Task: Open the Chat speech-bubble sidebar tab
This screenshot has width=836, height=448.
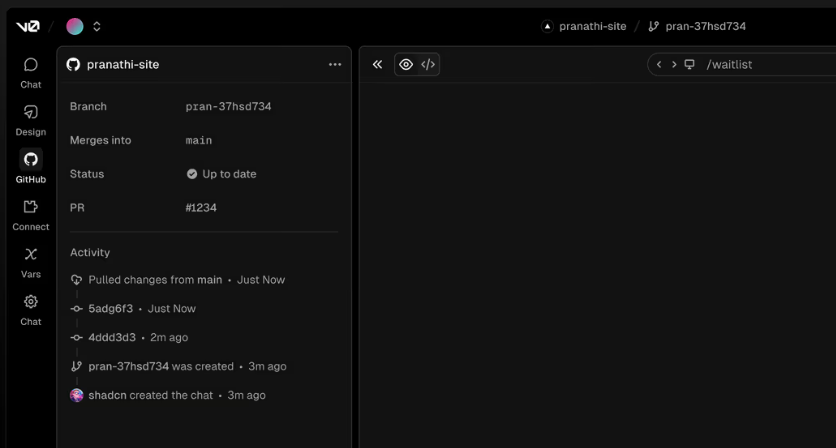Action: [x=31, y=73]
